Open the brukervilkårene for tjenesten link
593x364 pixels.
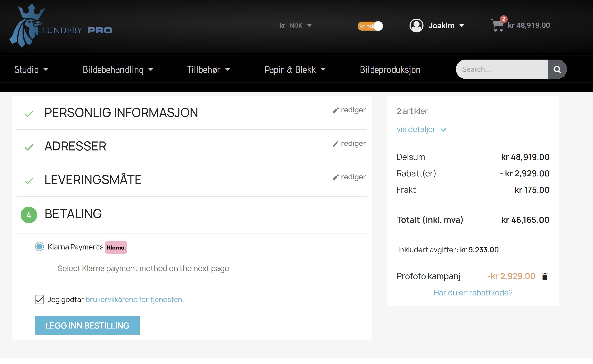pos(134,299)
